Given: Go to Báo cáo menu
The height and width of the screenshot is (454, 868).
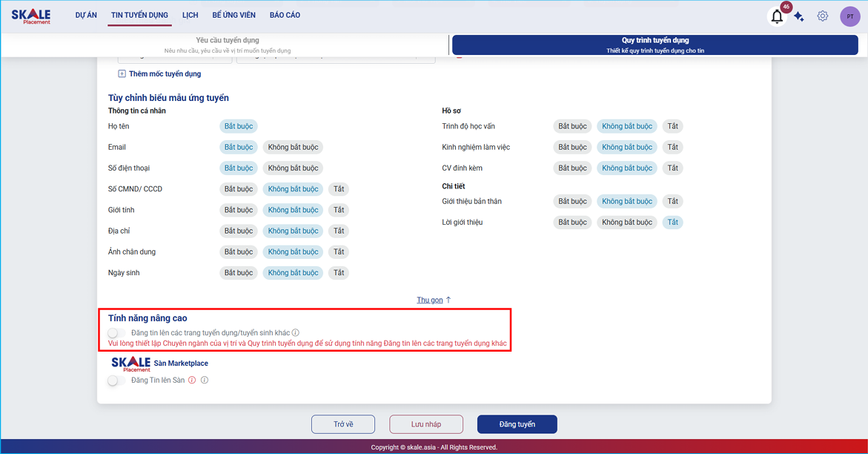Looking at the screenshot, I should coord(285,15).
